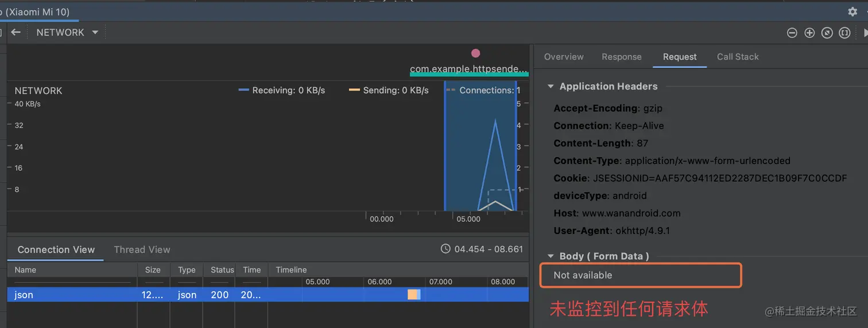Click the Not available body text
Screen dimensions: 868x328
[x=583, y=275]
